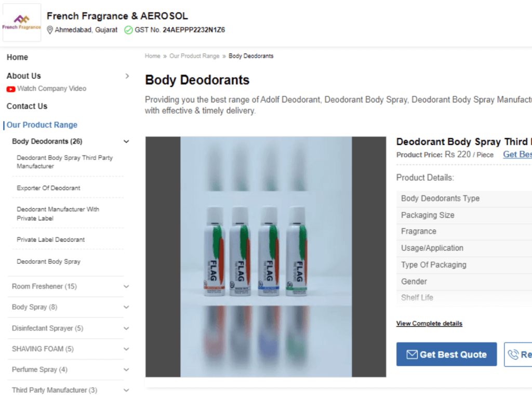
Task: Expand the Perfume Spray category chevron
Action: click(x=126, y=370)
